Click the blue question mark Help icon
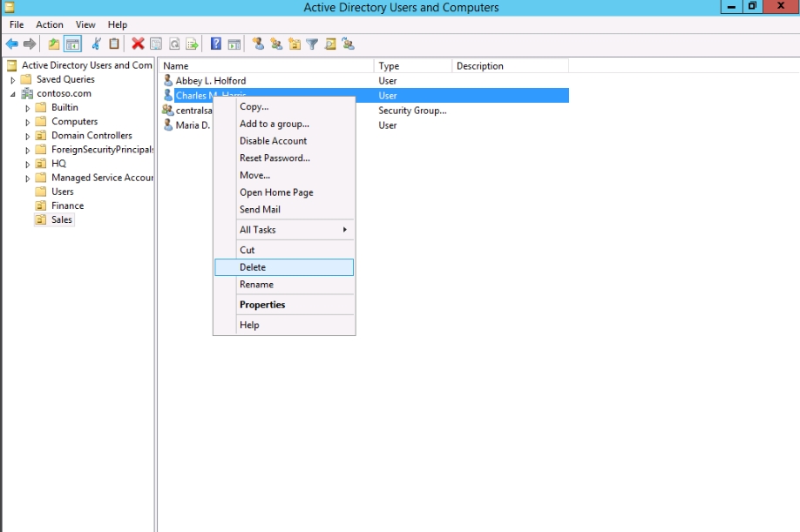Screen dimensions: 800x532 pos(216,44)
